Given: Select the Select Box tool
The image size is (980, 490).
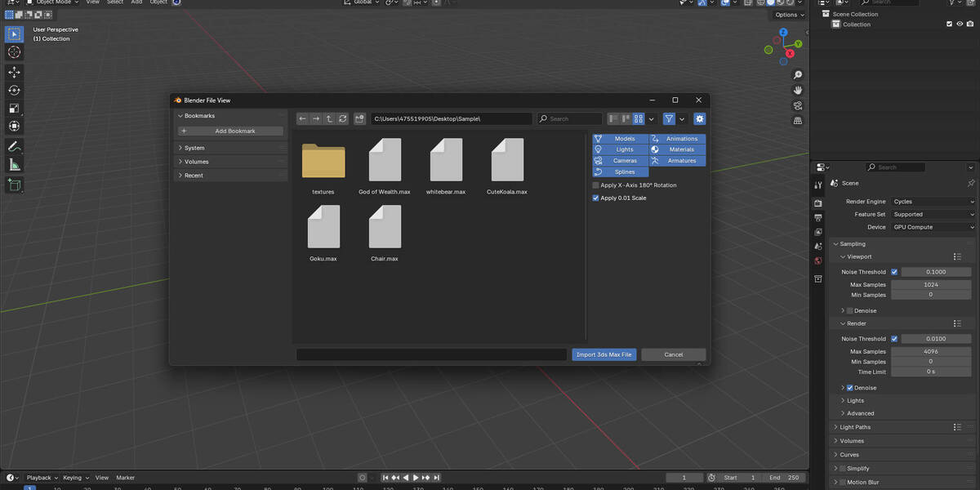Looking at the screenshot, I should 14,34.
